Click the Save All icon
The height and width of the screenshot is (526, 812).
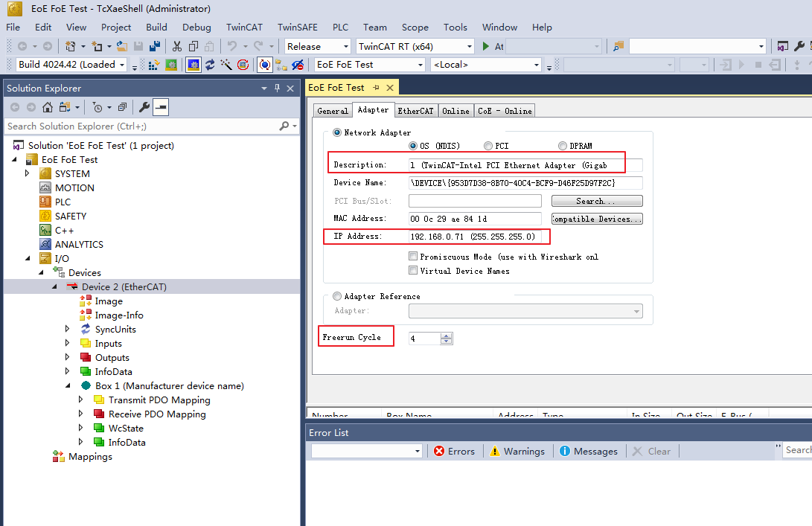[x=154, y=46]
